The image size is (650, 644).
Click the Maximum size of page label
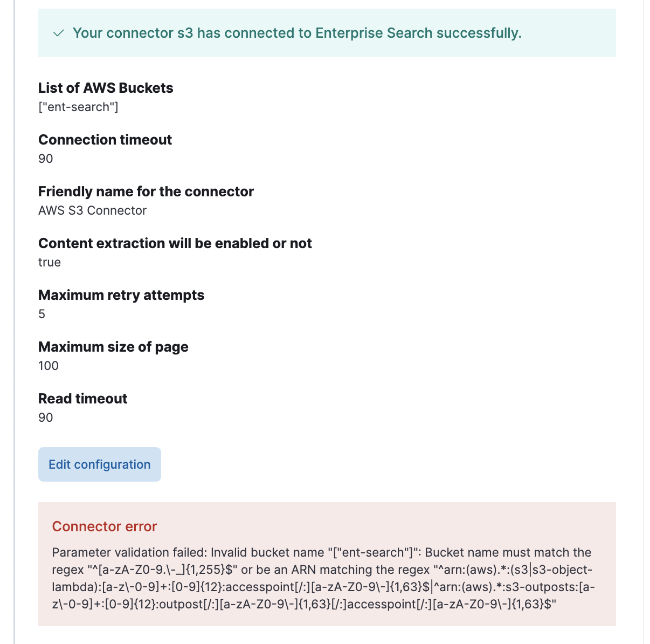(113, 347)
